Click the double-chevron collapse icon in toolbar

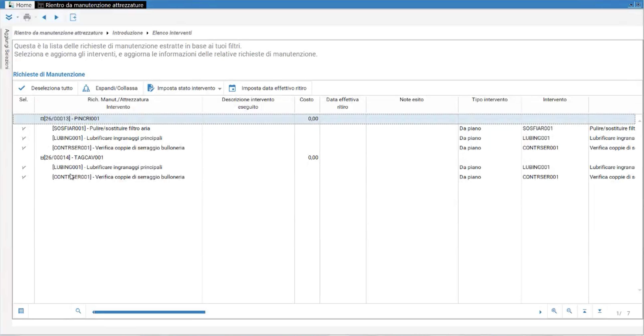coord(9,17)
